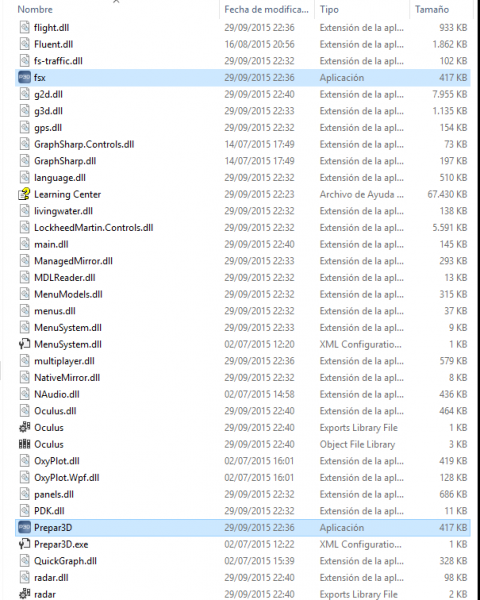
Task: Select the multiplayer.dll file name
Action: 64,361
